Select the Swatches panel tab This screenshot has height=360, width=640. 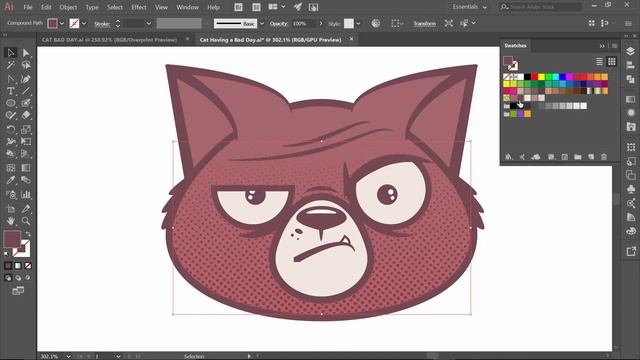pos(515,46)
